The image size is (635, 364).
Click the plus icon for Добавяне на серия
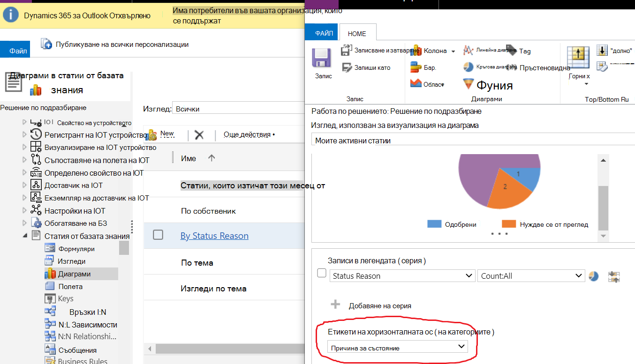[x=335, y=305]
